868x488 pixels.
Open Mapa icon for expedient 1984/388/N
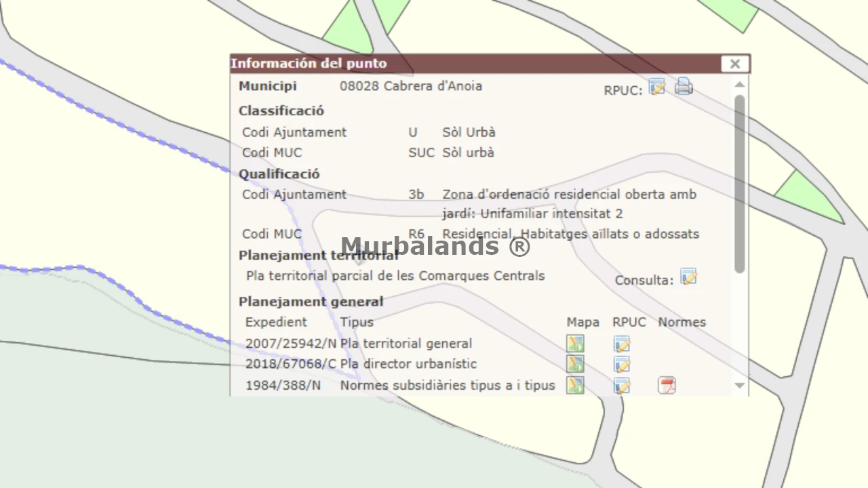[575, 385]
